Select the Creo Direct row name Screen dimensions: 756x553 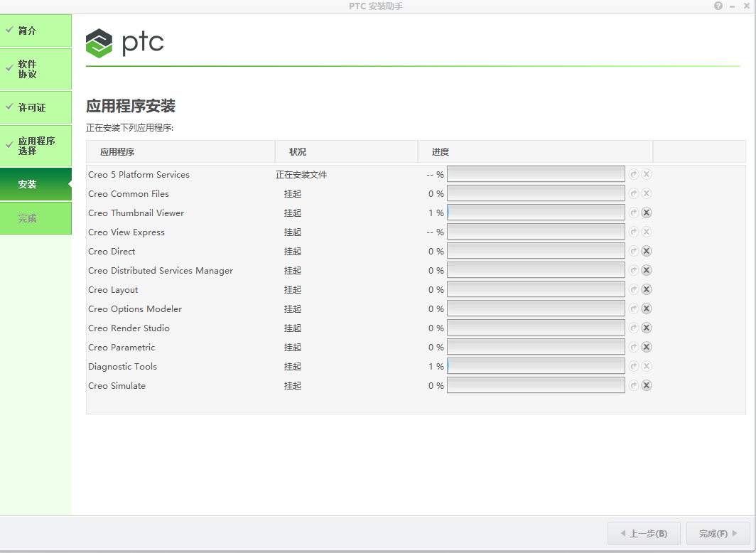coord(112,251)
